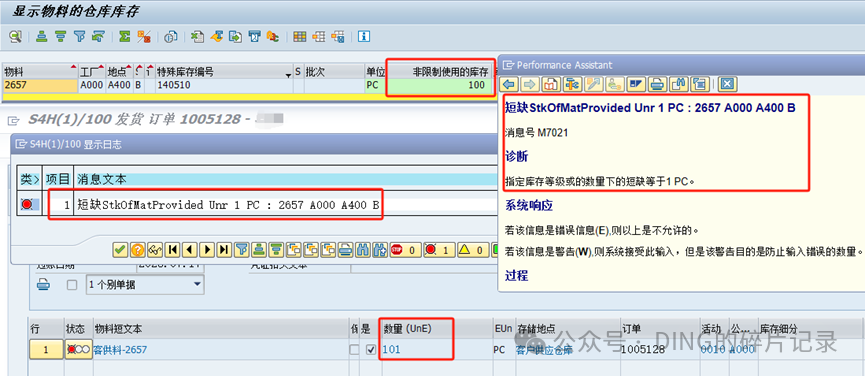This screenshot has height=376, width=865.
Task: Select row 1 button in item table
Action: click(46, 350)
